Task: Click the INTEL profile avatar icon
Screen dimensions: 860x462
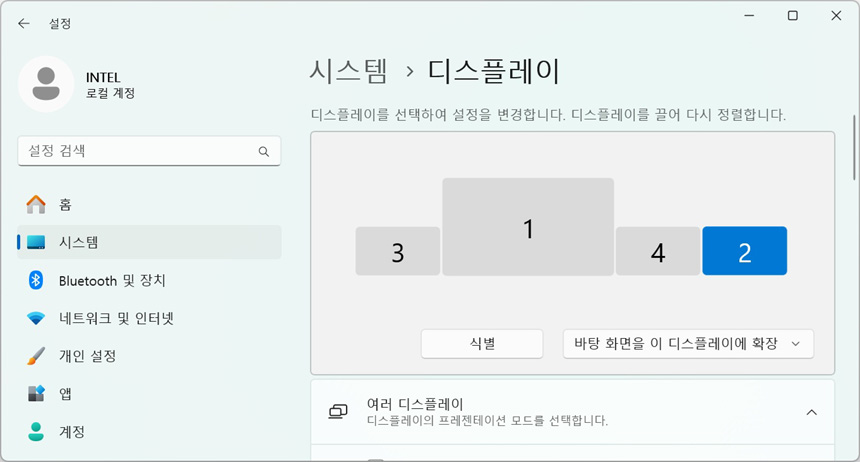Action: [x=46, y=84]
